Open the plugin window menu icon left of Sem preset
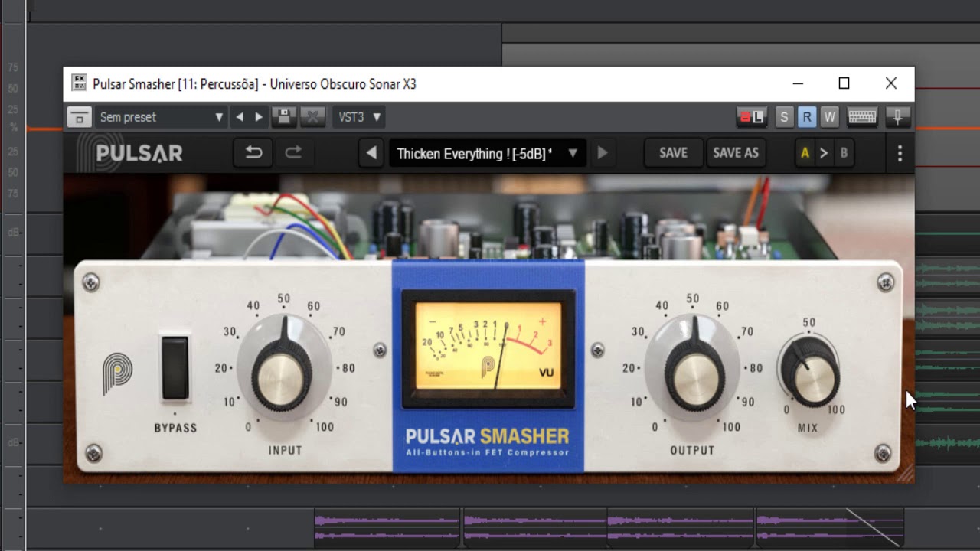This screenshot has height=551, width=980. coord(79,117)
